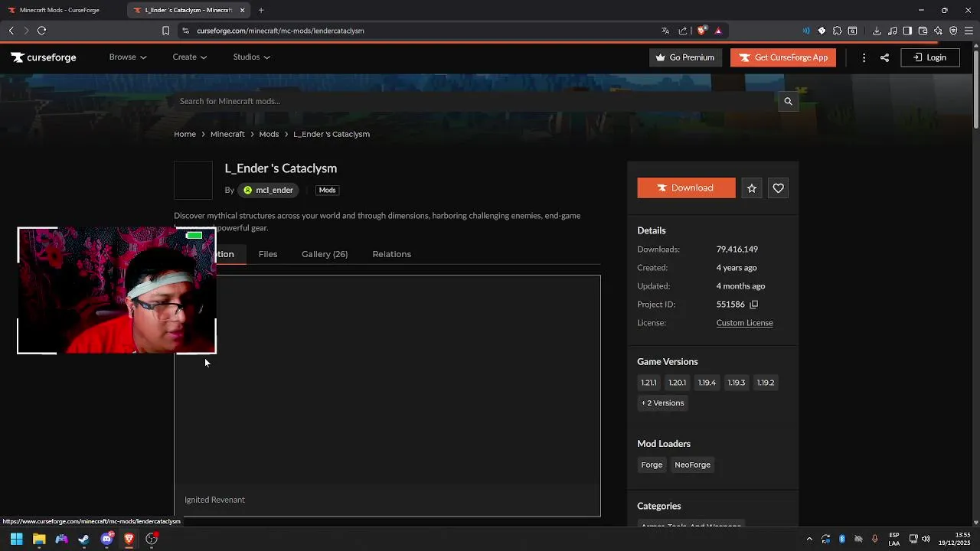
Task: Select the 1.19.3 game version tag
Action: (x=737, y=383)
